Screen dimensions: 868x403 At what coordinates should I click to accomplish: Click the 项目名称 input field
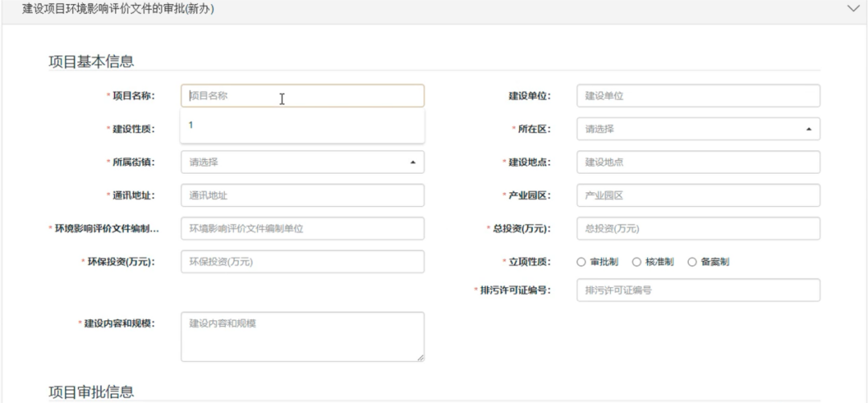[x=302, y=96]
